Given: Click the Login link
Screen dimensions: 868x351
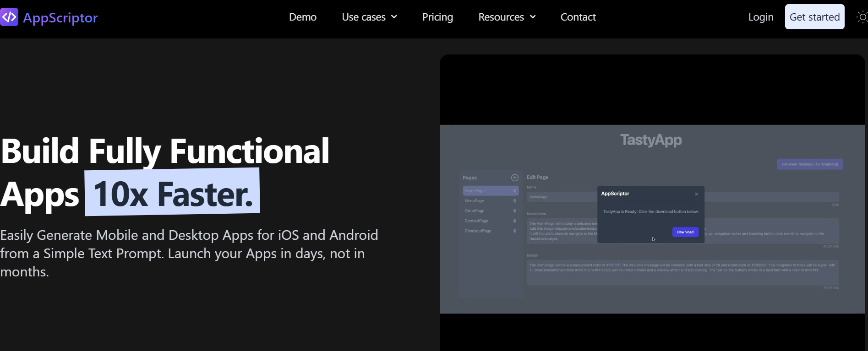Looking at the screenshot, I should (x=761, y=17).
